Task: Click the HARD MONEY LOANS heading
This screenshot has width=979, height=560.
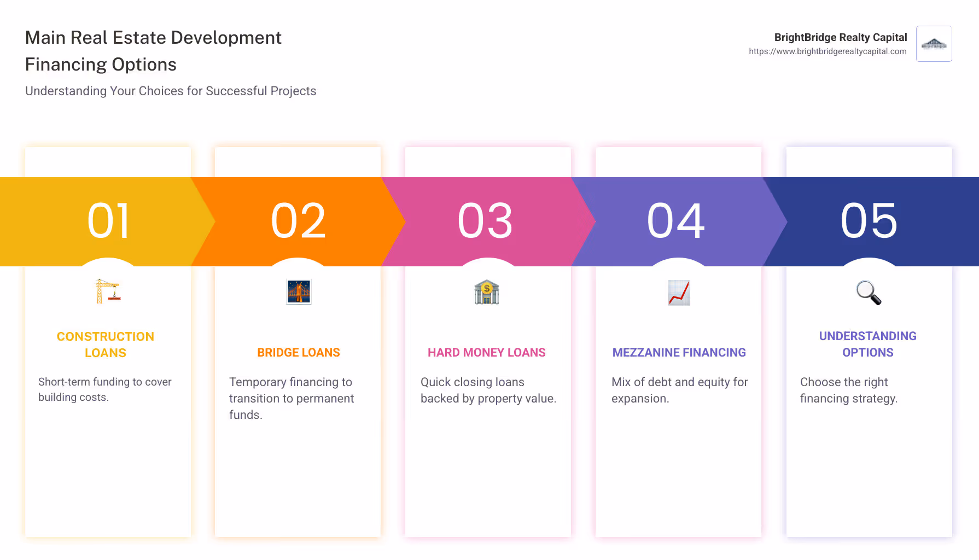Action: point(487,353)
